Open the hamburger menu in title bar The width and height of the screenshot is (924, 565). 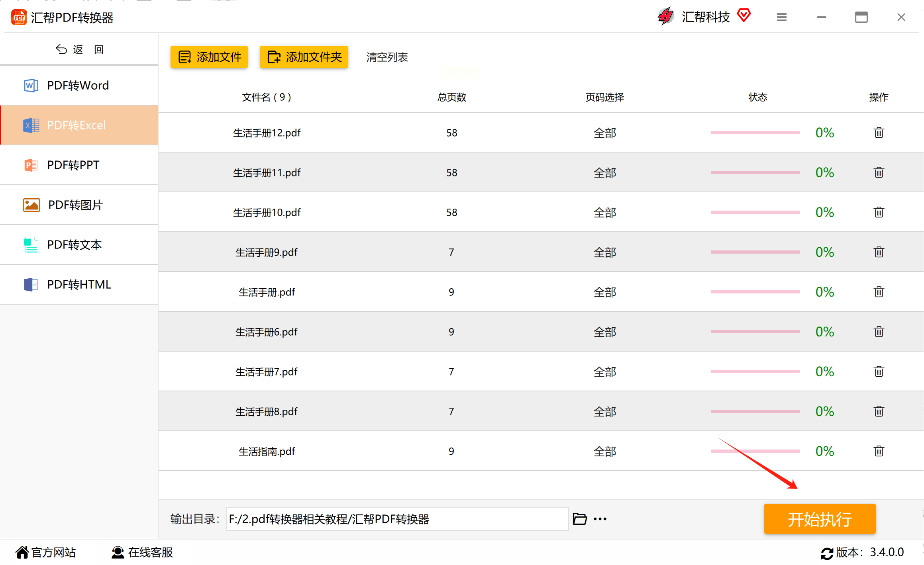[781, 17]
